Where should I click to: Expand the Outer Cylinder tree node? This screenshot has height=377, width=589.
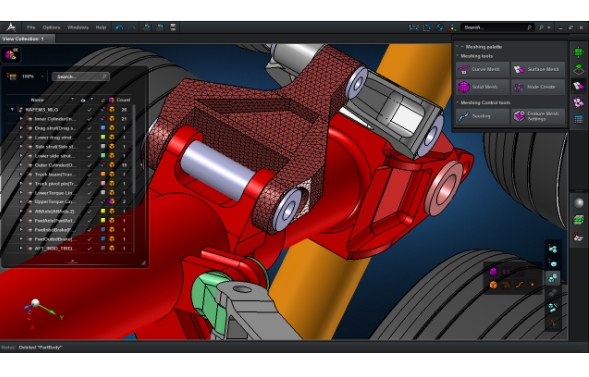[21, 165]
